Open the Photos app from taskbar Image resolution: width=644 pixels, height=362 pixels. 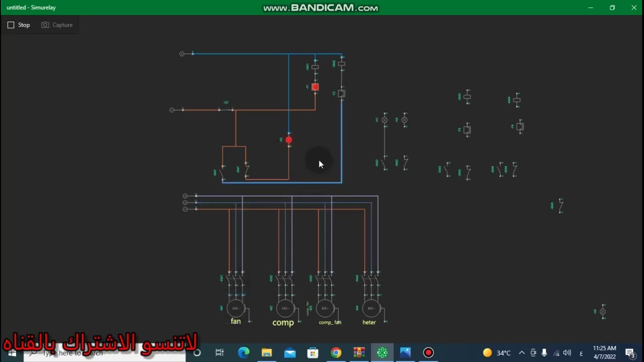(x=406, y=352)
